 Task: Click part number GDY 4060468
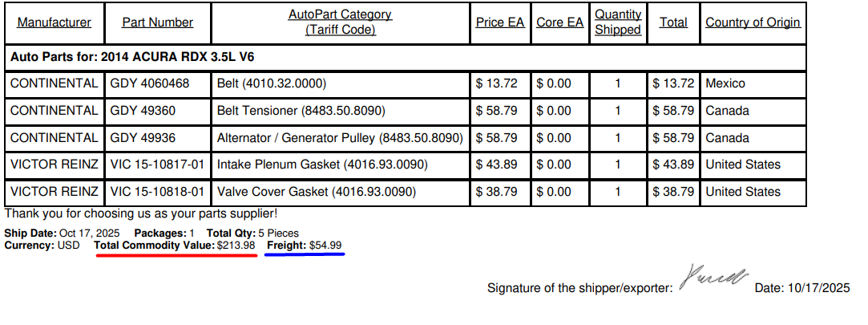click(149, 83)
